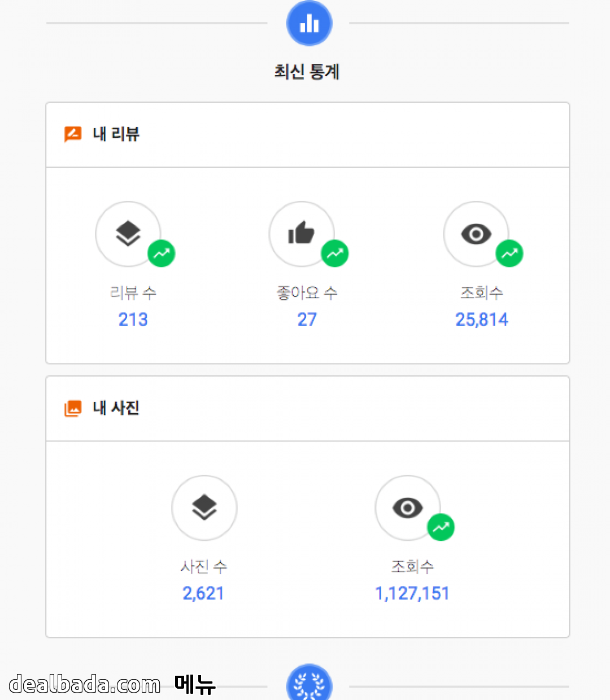Image resolution: width=610 pixels, height=700 pixels.
Task: Click the 최신 통계 section heading
Action: tap(307, 72)
